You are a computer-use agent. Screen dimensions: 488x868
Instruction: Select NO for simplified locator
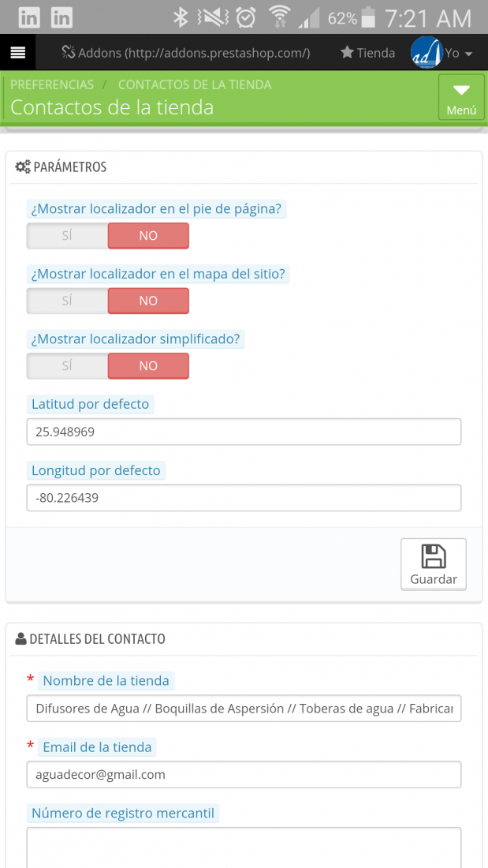[x=148, y=366]
